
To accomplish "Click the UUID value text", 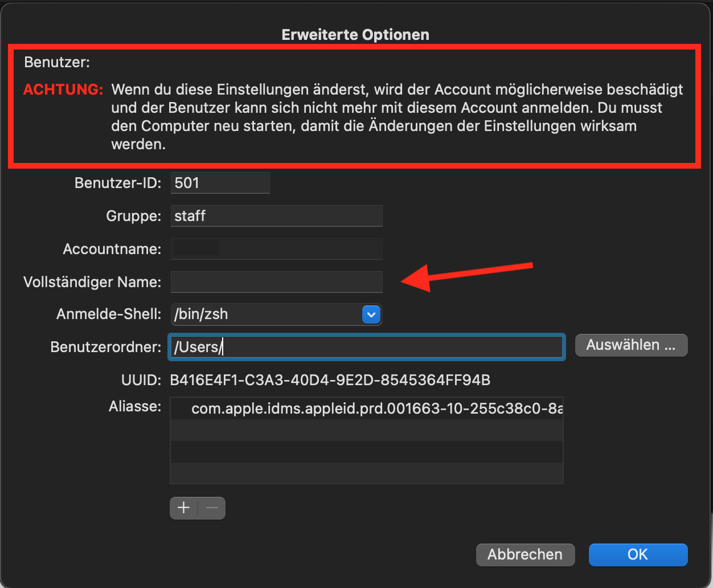I will click(330, 380).
